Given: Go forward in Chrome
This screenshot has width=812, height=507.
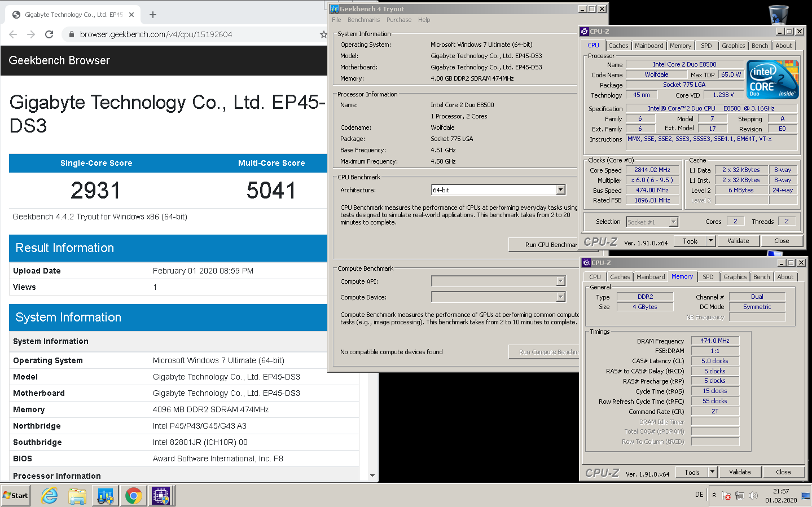Looking at the screenshot, I should tap(31, 34).
